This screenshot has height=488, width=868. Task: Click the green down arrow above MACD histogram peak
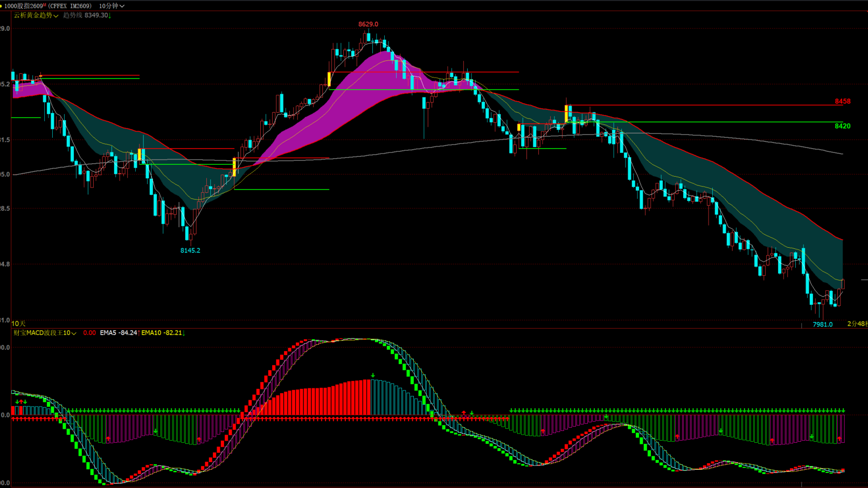373,375
